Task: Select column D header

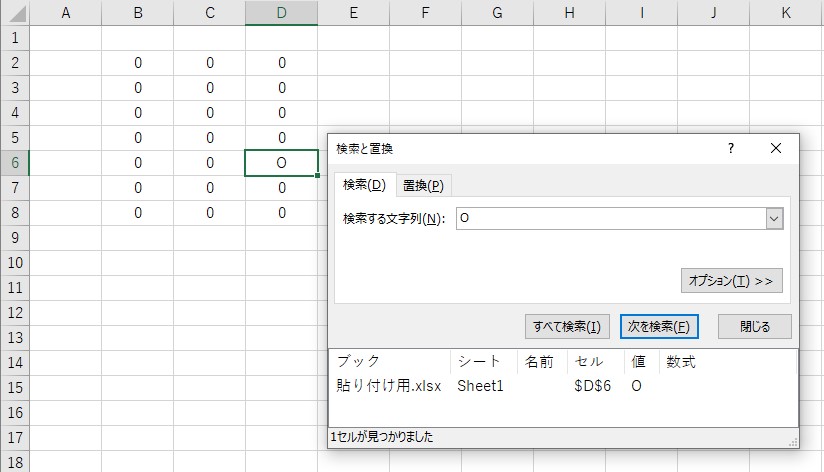Action: click(x=281, y=12)
